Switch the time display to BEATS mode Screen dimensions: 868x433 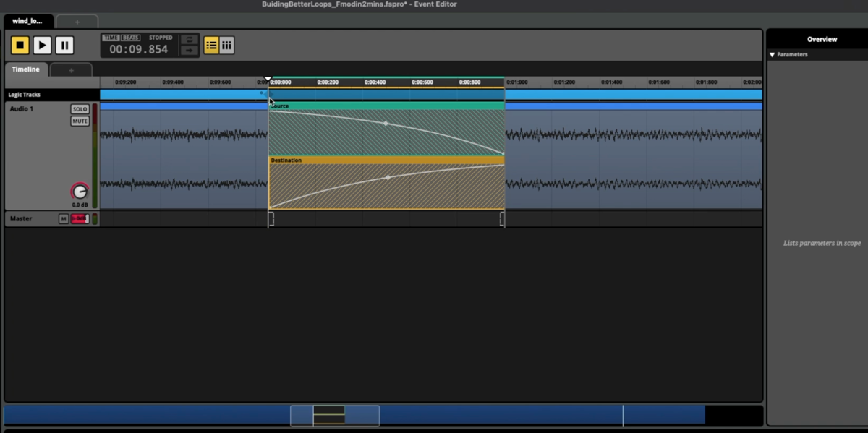(x=131, y=38)
